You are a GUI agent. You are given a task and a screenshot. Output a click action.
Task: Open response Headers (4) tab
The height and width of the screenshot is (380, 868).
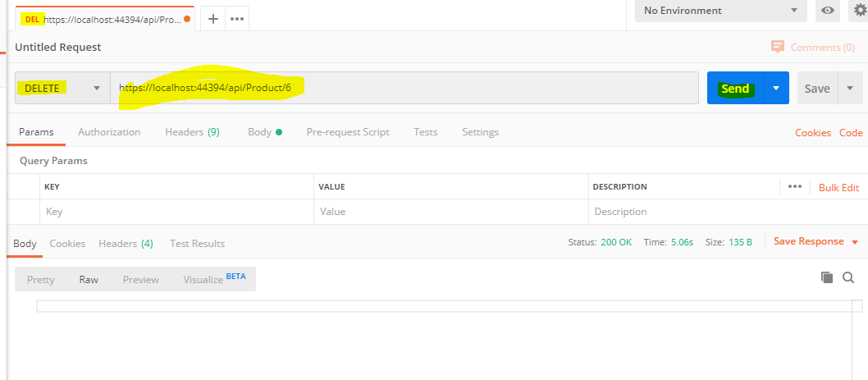(126, 244)
